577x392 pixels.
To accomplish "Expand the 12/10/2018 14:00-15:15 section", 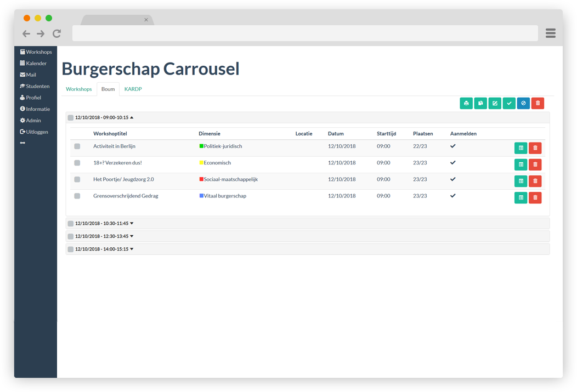I will [x=104, y=249].
